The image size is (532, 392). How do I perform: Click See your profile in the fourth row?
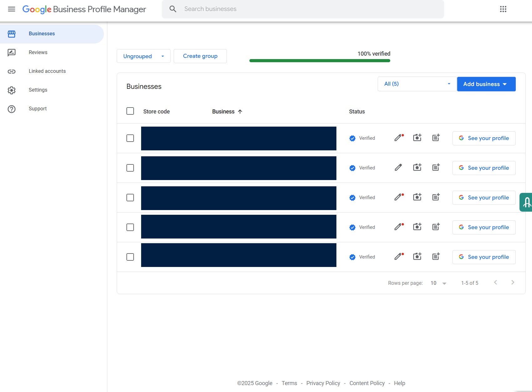[x=484, y=227]
